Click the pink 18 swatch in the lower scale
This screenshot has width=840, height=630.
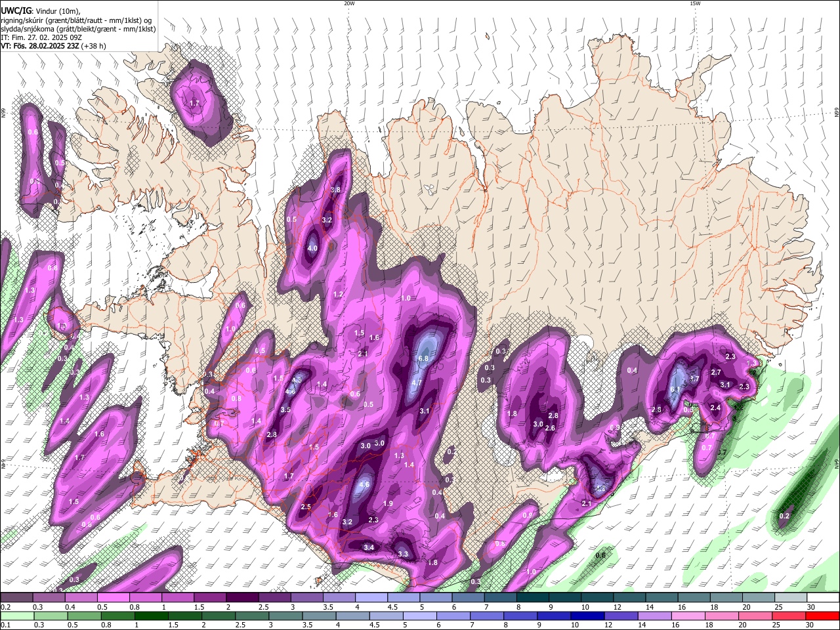tap(722, 616)
